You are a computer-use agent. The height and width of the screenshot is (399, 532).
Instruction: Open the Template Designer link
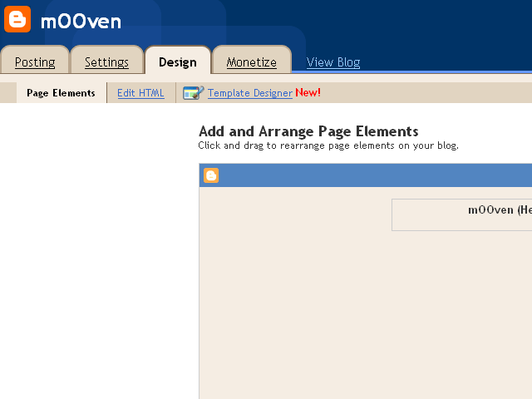click(x=250, y=93)
